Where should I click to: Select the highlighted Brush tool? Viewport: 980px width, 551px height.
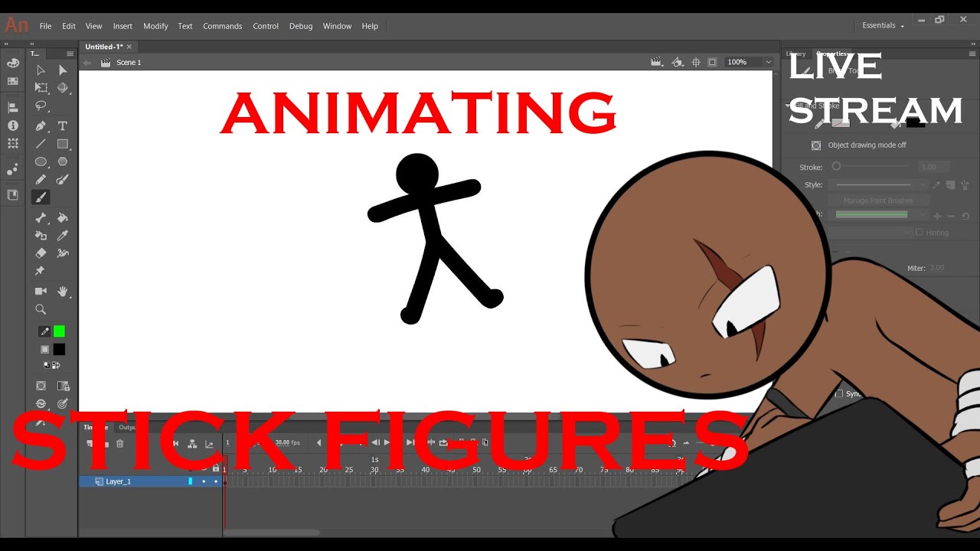[41, 197]
